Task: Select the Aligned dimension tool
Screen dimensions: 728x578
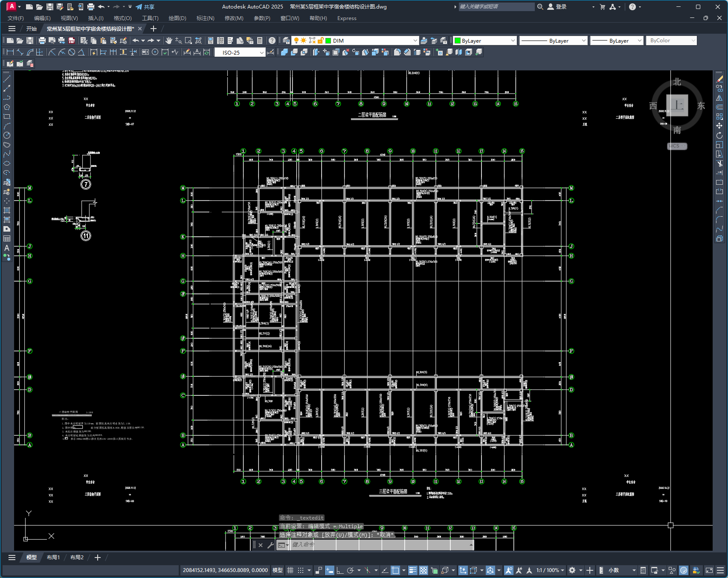Action: point(20,52)
